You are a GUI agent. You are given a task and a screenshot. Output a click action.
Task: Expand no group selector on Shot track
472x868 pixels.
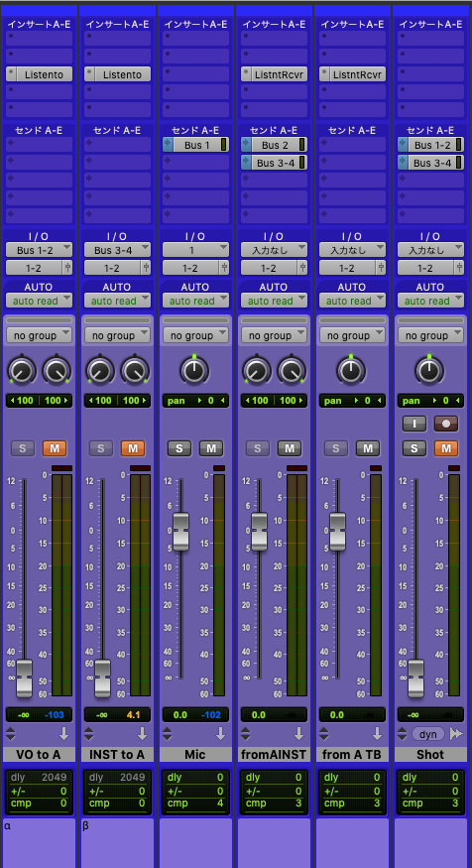(430, 335)
